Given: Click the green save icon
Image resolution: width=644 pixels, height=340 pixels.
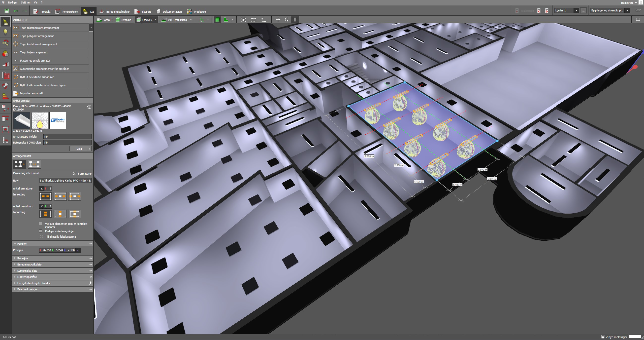Looking at the screenshot, I should pyautogui.click(x=7, y=11).
